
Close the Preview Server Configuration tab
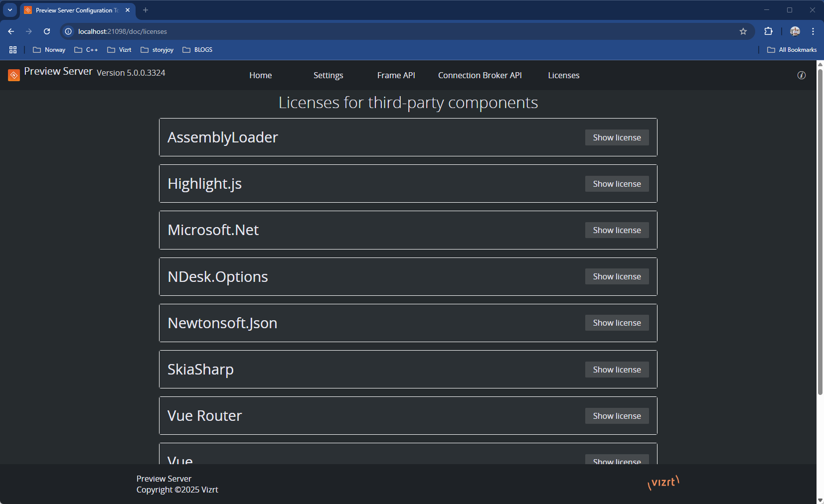pyautogui.click(x=128, y=10)
